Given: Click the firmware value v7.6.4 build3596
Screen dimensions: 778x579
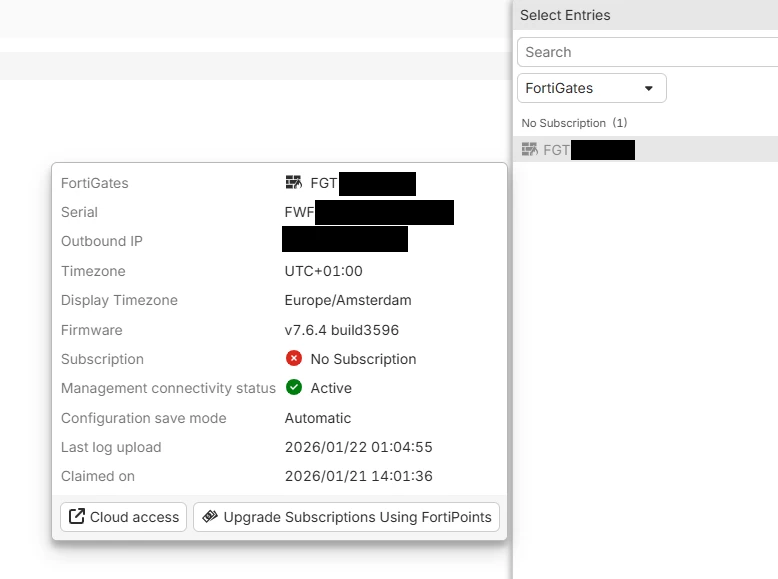Looking at the screenshot, I should coord(341,330).
